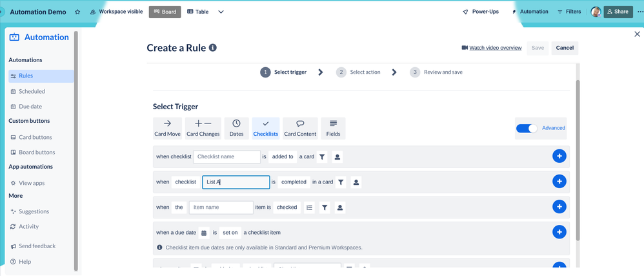Viewport: 644px width, 276px height.
Task: Click the Checklist name input field
Action: (226, 156)
